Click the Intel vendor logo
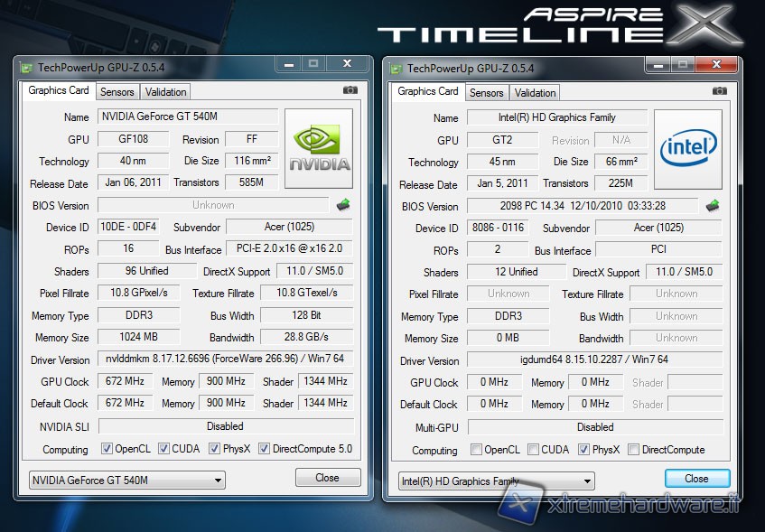 688,150
